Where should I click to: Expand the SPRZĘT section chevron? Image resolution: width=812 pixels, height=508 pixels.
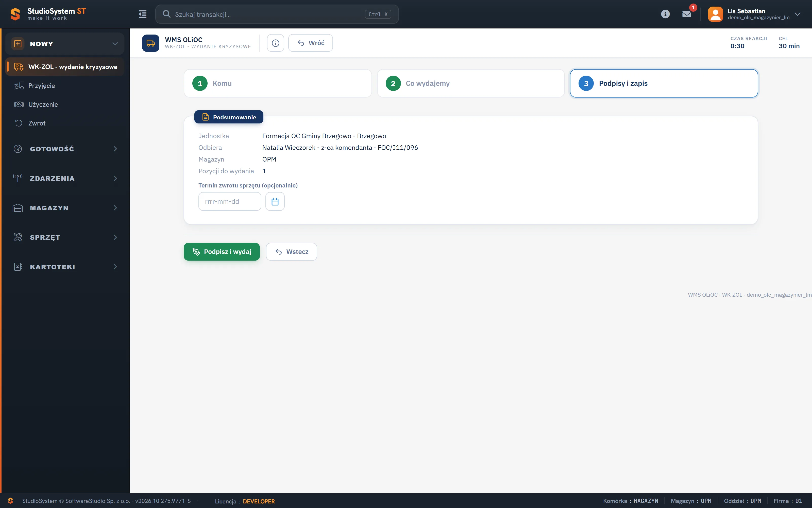[x=115, y=237]
